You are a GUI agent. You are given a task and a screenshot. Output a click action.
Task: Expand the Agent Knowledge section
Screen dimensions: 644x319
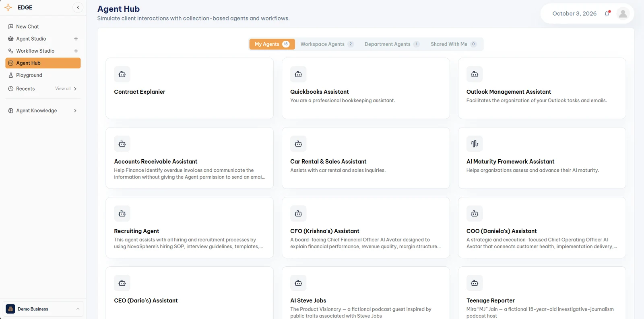(75, 111)
